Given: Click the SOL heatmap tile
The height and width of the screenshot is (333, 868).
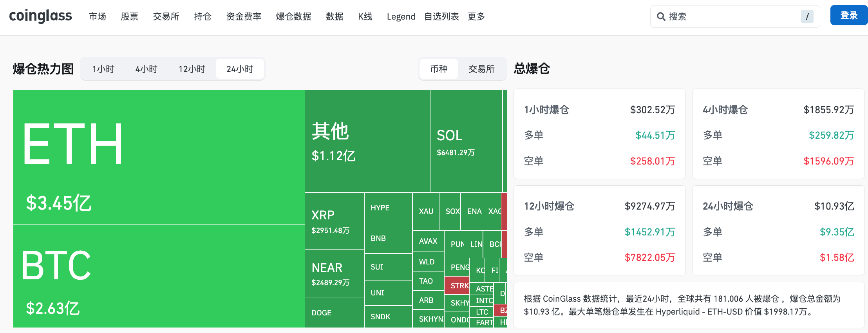Looking at the screenshot, I should pyautogui.click(x=466, y=141).
